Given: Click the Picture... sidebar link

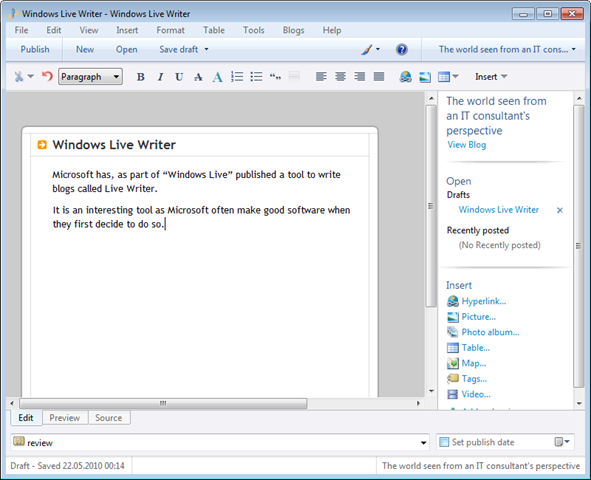Looking at the screenshot, I should click(x=479, y=316).
